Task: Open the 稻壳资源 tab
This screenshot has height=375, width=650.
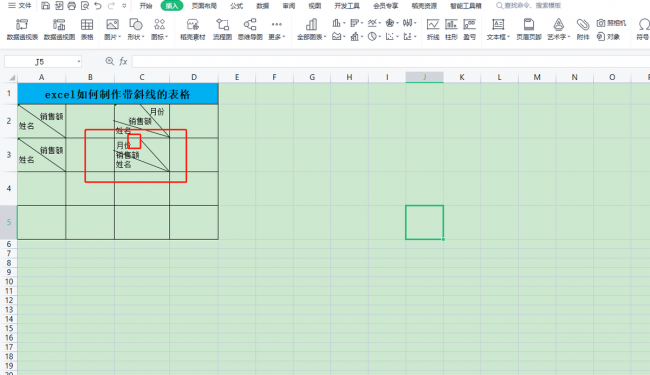Action: (424, 6)
